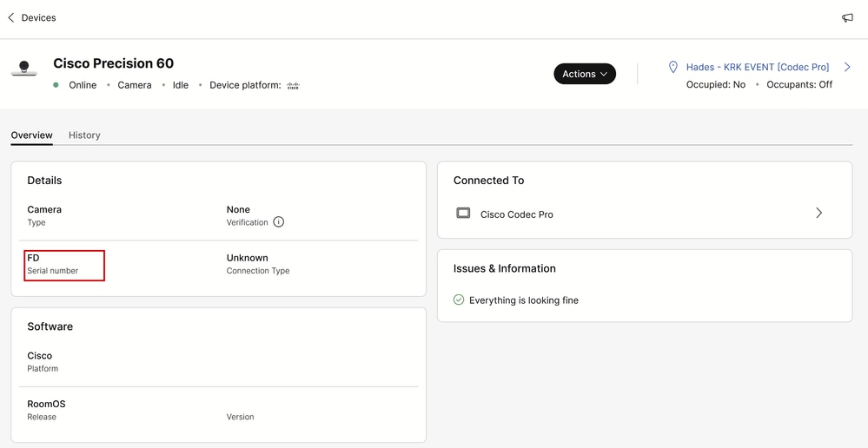Screen dimensions: 868x448
Task: Click the back chevron beside Devices
Action: (11, 17)
